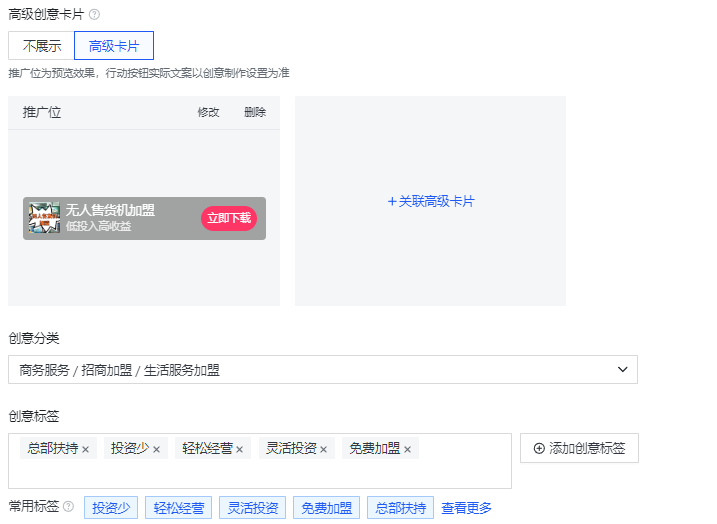This screenshot has height=524, width=717.
Task: Click 低投入高收益 subtitle text
Action: [x=98, y=226]
